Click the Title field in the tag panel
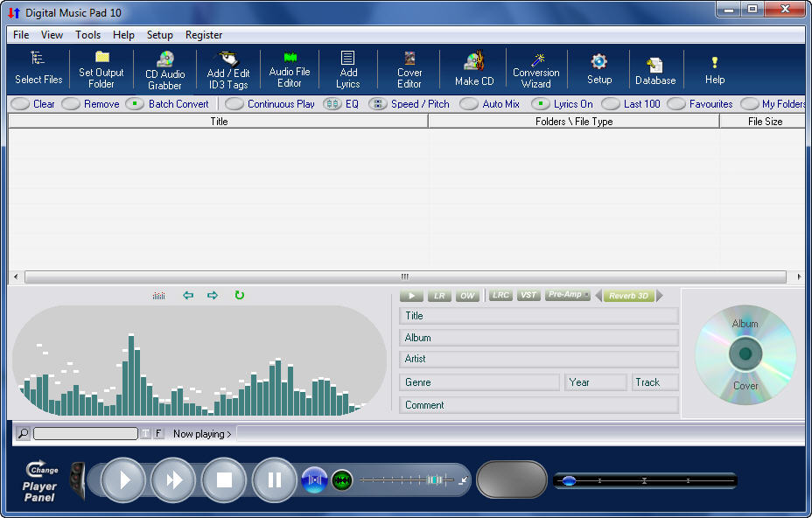The image size is (812, 518). [538, 316]
